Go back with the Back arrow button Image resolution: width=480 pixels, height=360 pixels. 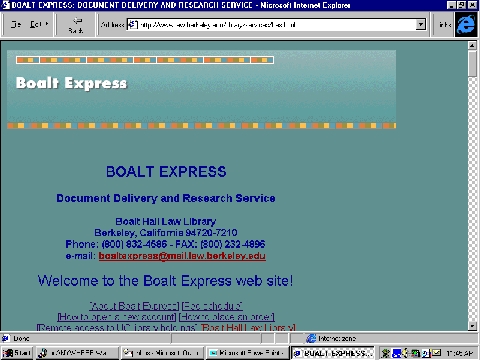(76, 25)
